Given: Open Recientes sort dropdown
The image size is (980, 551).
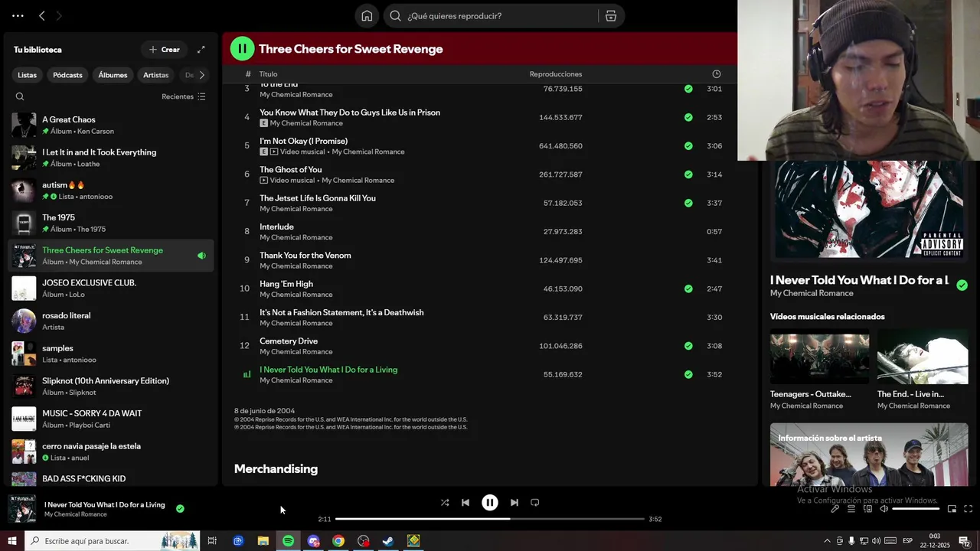Looking at the screenshot, I should 184,96.
